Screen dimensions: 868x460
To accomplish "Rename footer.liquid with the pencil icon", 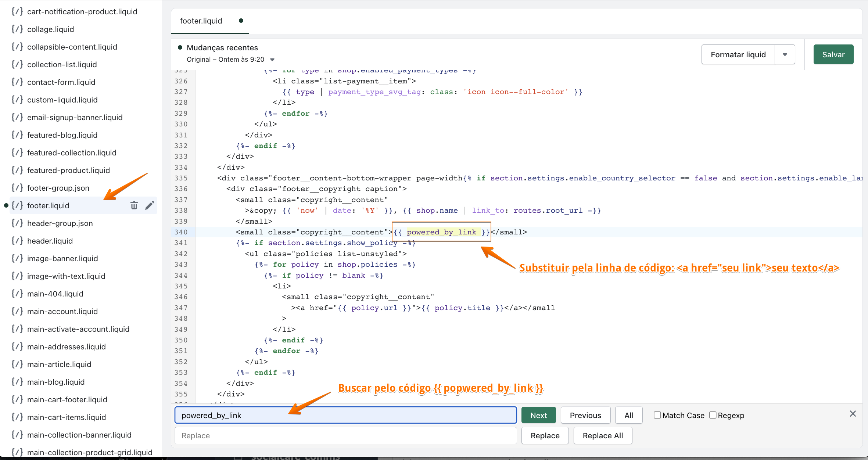I will coord(149,205).
